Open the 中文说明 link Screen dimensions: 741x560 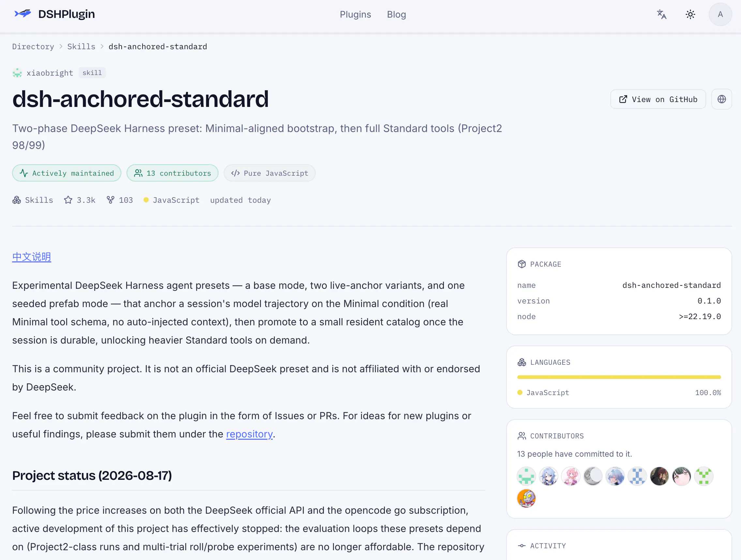click(32, 257)
